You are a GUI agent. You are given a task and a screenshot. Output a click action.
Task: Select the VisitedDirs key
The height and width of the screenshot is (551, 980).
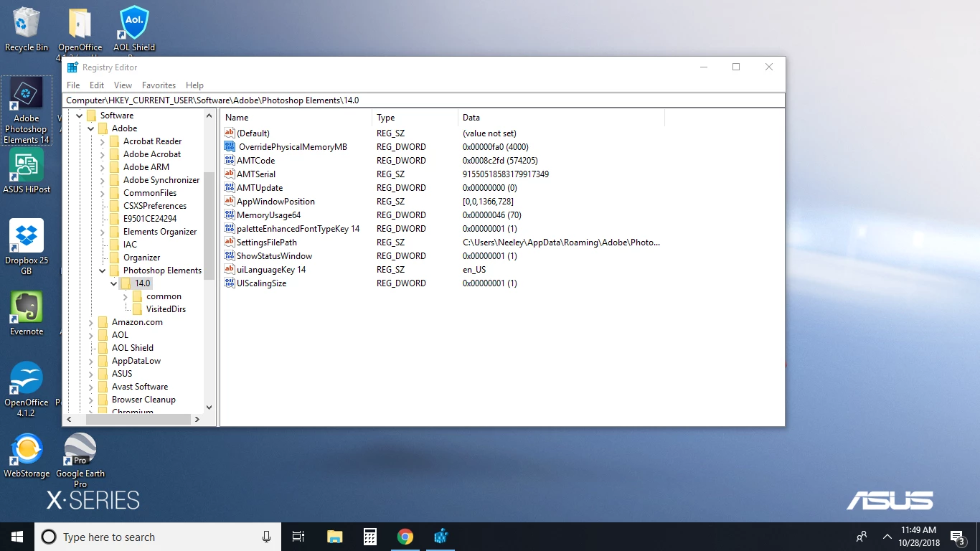166,309
